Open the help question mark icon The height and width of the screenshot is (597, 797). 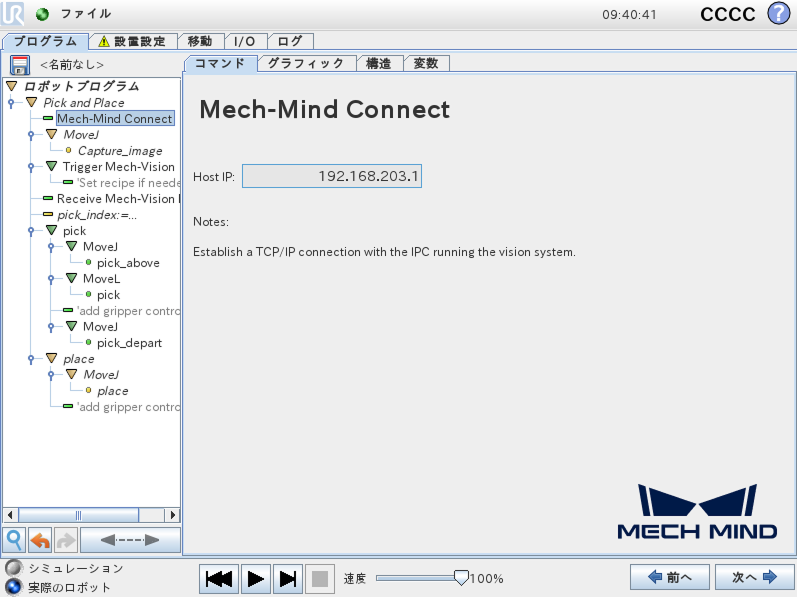click(x=778, y=13)
